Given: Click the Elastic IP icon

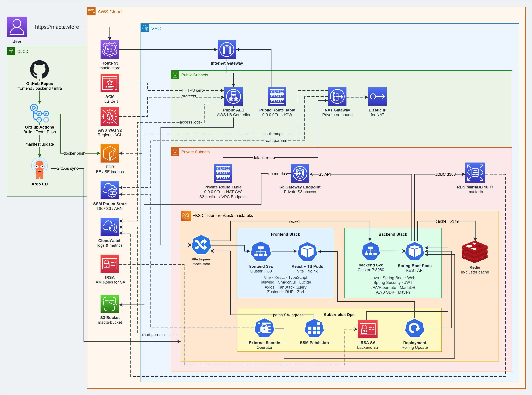Looking at the screenshot, I should (377, 96).
